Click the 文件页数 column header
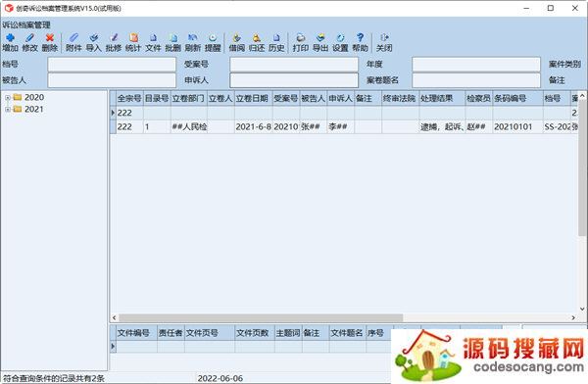Image resolution: width=588 pixels, height=384 pixels. point(255,333)
